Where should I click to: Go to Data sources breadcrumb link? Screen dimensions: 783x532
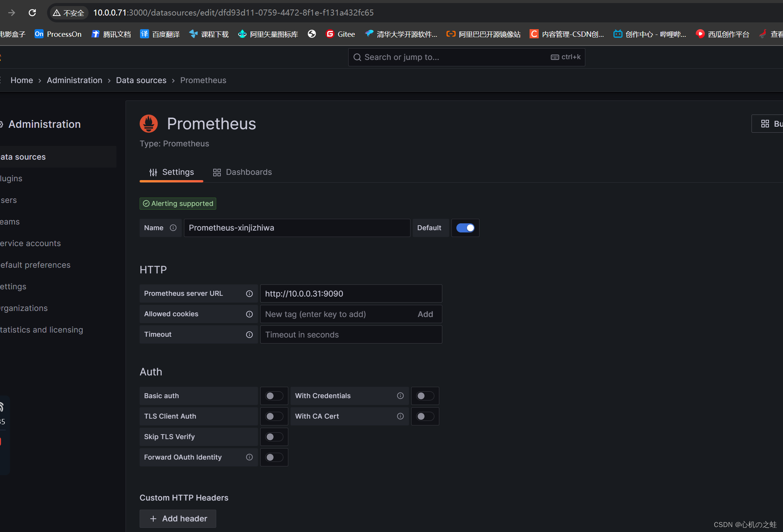(141, 80)
